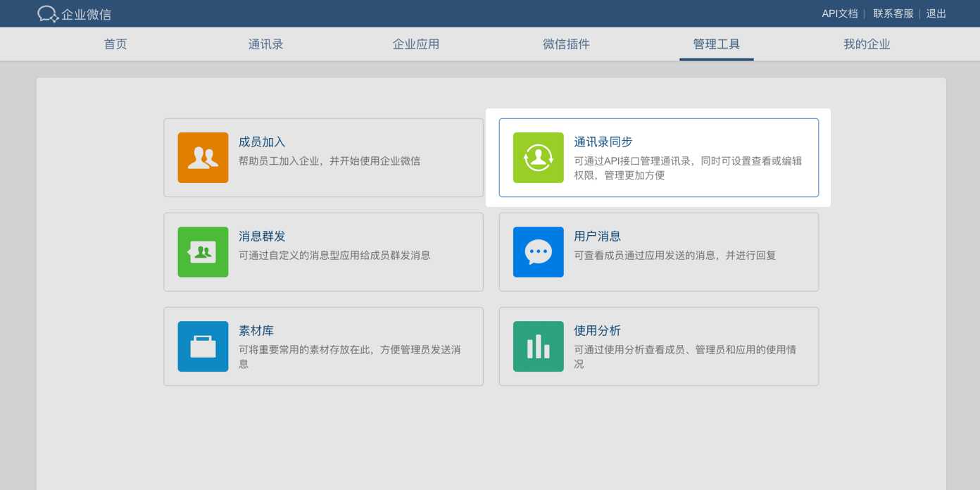Click the 联系客服 link

click(x=893, y=14)
